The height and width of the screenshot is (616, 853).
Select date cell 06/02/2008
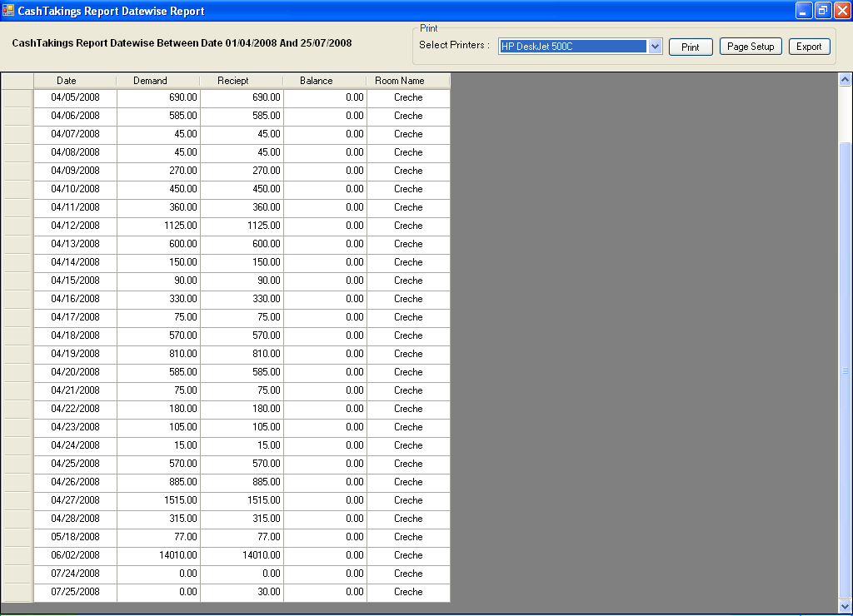(x=75, y=555)
